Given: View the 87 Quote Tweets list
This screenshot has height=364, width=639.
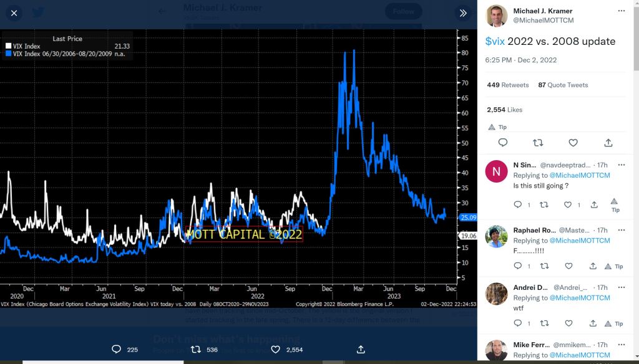Looking at the screenshot, I should coord(563,85).
